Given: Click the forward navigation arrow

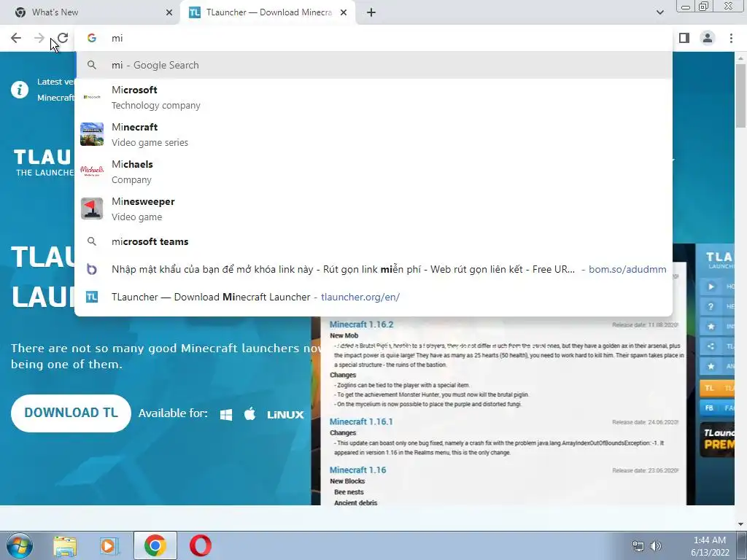Looking at the screenshot, I should pyautogui.click(x=39, y=38).
